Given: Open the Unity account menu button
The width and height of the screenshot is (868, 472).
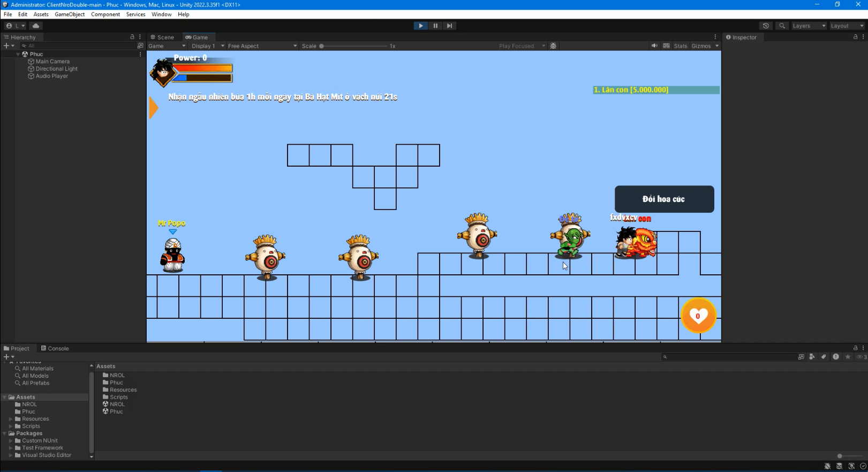Looking at the screenshot, I should click(16, 26).
